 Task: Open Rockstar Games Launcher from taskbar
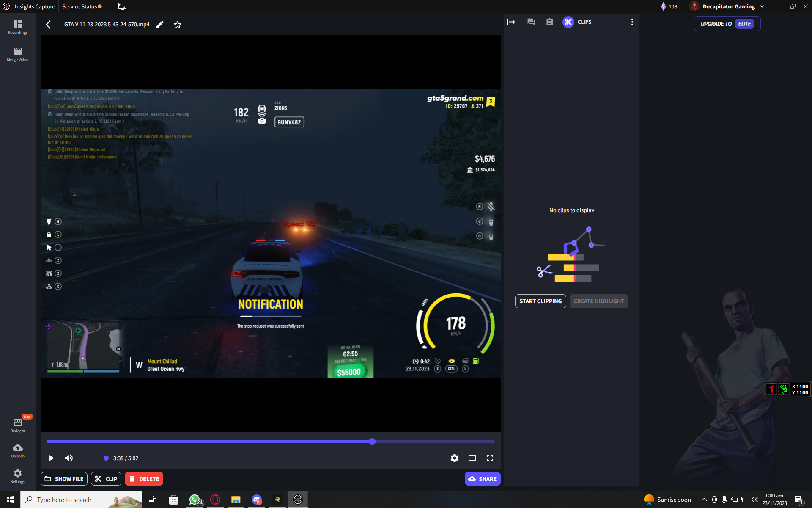tap(277, 500)
